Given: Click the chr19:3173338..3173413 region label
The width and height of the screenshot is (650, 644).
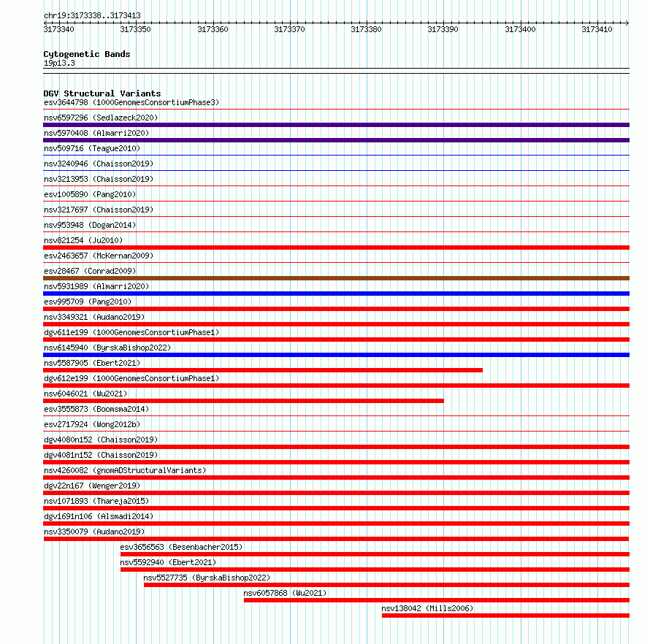Looking at the screenshot, I should pos(92,15).
